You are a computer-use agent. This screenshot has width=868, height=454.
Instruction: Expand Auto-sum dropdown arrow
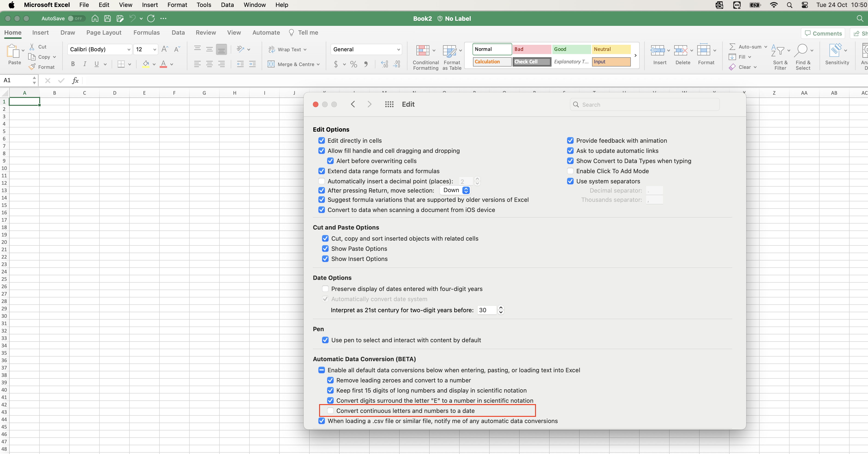coord(766,47)
